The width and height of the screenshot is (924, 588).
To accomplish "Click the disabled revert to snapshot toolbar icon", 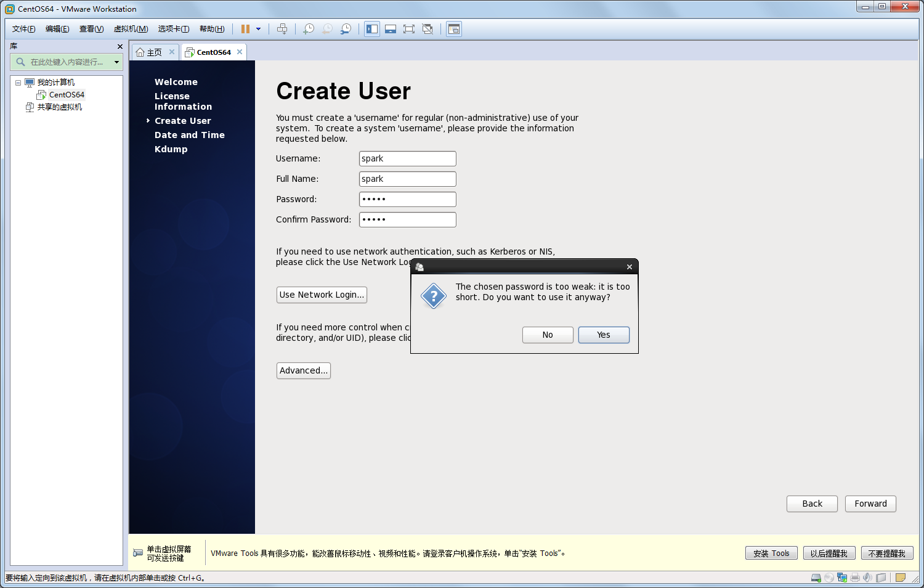I will click(x=327, y=29).
